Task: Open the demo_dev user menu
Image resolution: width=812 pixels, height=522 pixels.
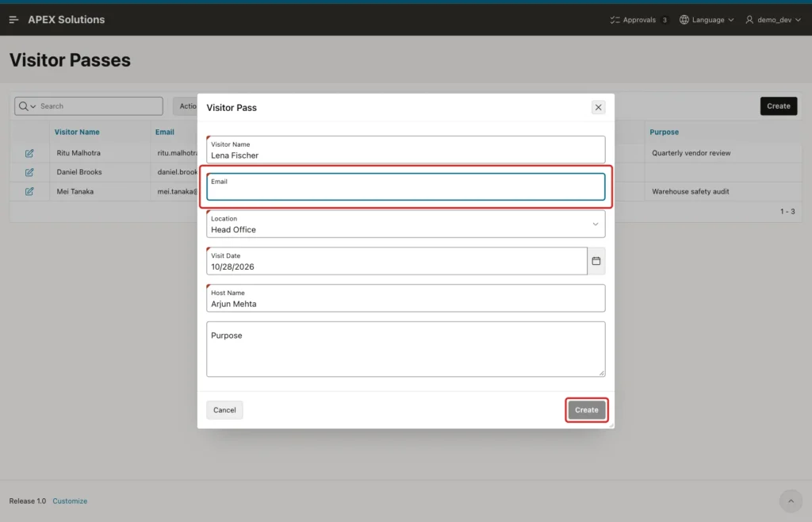Action: (773, 20)
